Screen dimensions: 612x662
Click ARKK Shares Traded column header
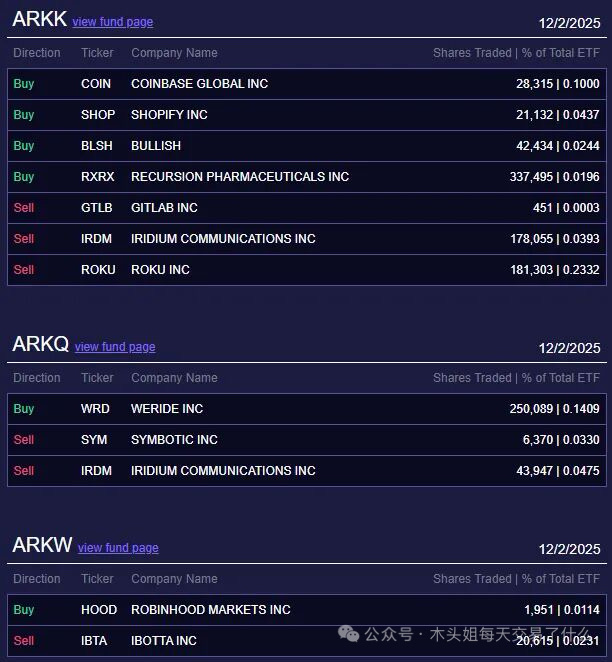[516, 53]
